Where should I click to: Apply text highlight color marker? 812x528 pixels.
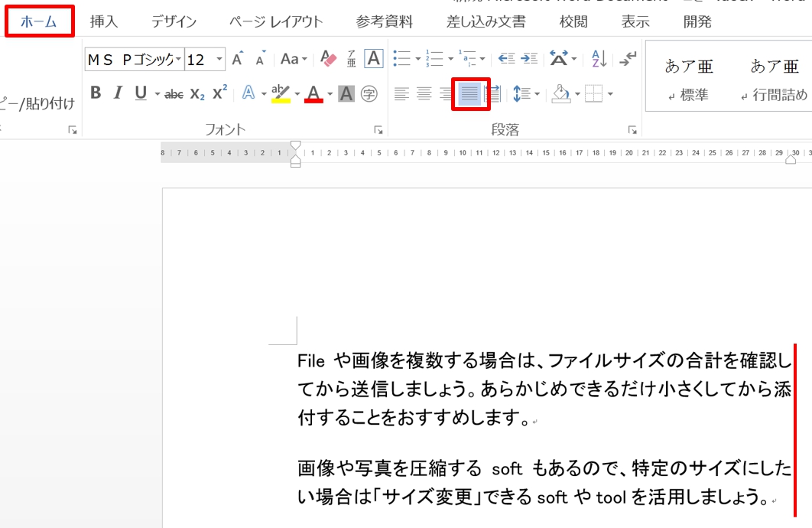[281, 94]
